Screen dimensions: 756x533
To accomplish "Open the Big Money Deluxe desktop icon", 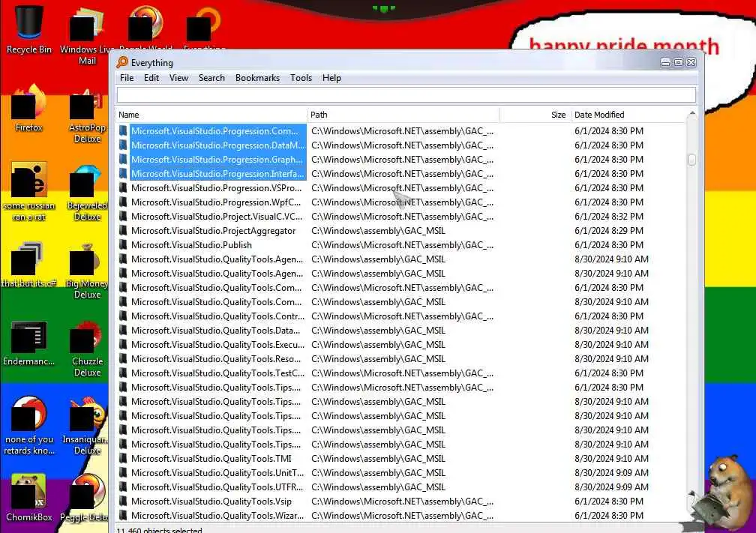I will point(87,271).
